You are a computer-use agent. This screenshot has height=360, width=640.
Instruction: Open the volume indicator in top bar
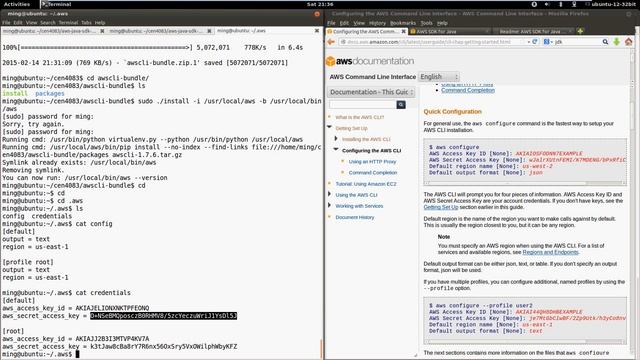pos(547,4)
